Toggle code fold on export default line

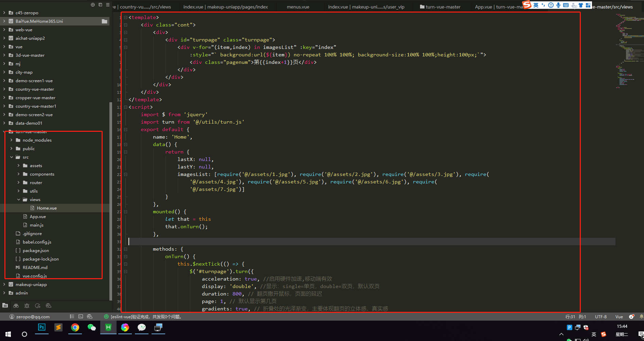coord(125,129)
